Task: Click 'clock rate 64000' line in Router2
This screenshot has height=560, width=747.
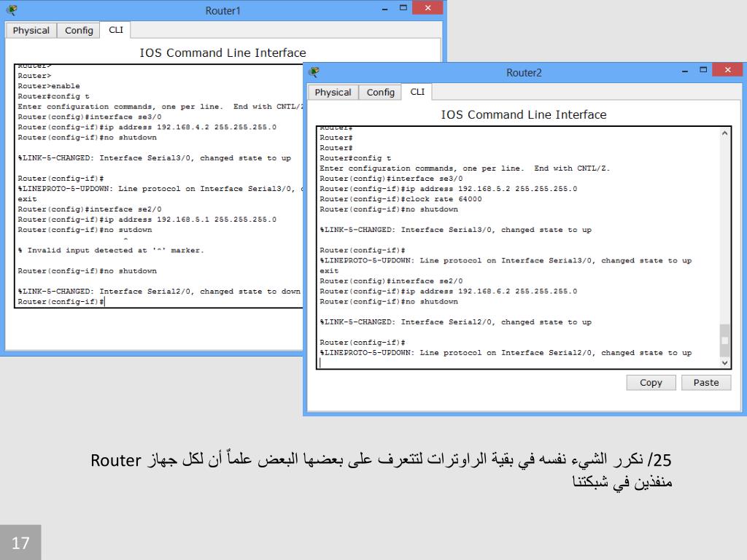Action: tap(400, 199)
